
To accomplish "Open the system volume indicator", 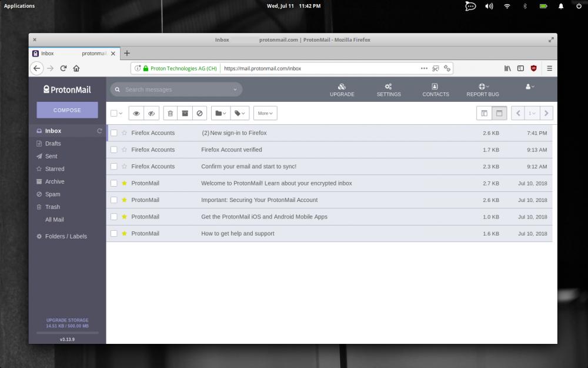I will click(489, 6).
